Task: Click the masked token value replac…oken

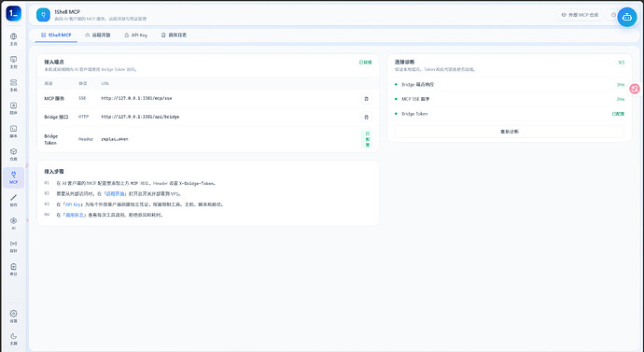Action: pyautogui.click(x=115, y=139)
